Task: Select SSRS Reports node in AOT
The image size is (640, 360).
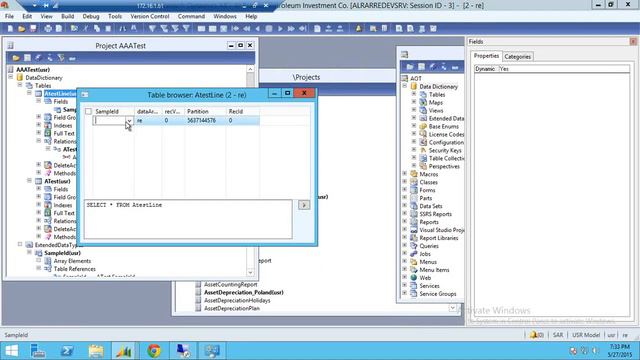Action: pyautogui.click(x=436, y=214)
